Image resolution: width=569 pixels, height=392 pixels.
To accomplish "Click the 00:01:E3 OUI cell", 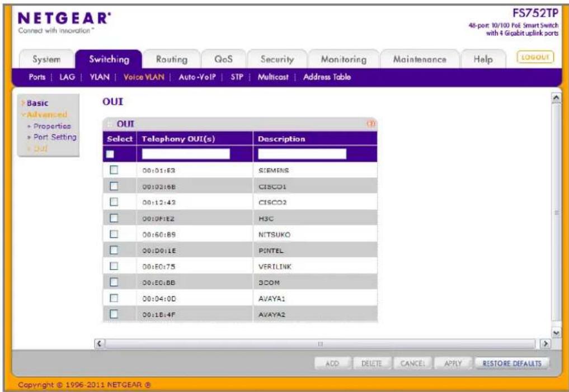I will pyautogui.click(x=195, y=170).
